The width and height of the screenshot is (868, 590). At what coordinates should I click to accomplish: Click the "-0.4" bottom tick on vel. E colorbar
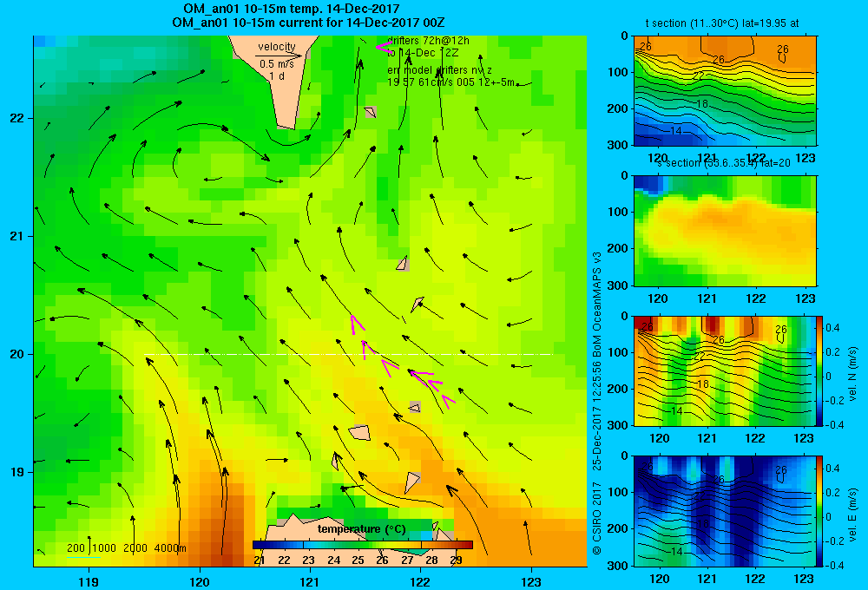point(834,565)
